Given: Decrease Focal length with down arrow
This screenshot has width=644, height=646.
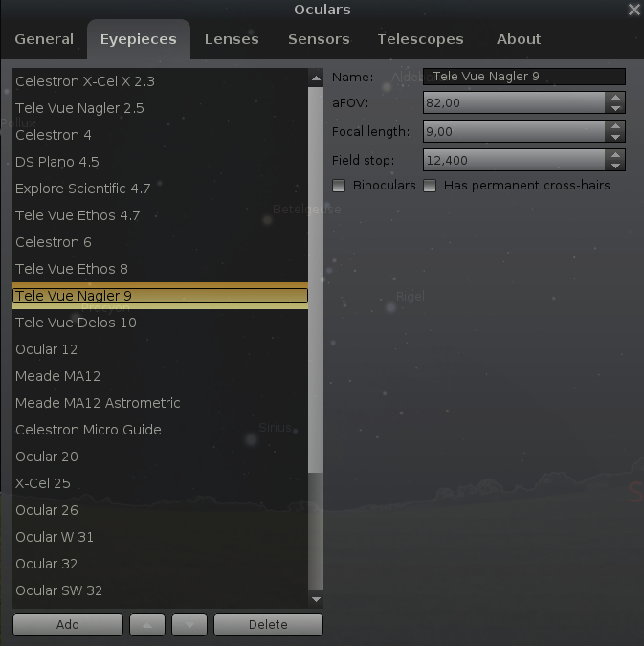Looking at the screenshot, I should (x=615, y=137).
